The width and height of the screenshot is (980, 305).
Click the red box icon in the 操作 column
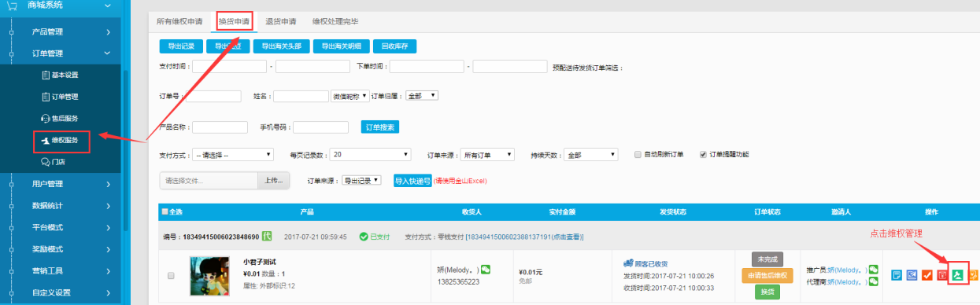[x=942, y=275]
